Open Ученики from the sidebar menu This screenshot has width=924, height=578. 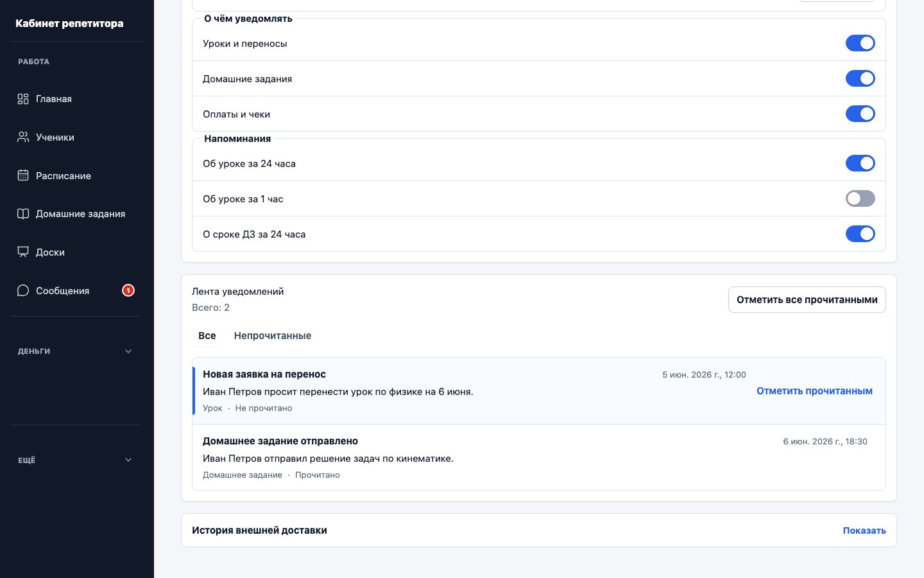(76, 137)
